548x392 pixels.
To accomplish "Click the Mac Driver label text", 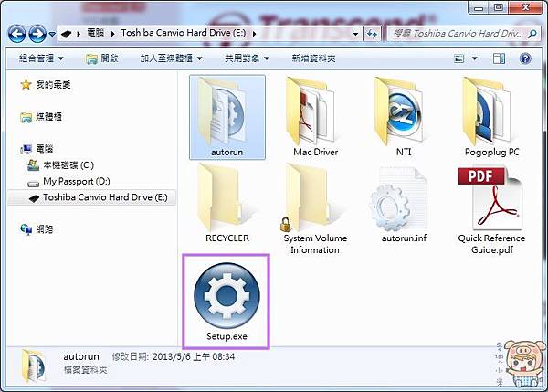I will (316, 152).
